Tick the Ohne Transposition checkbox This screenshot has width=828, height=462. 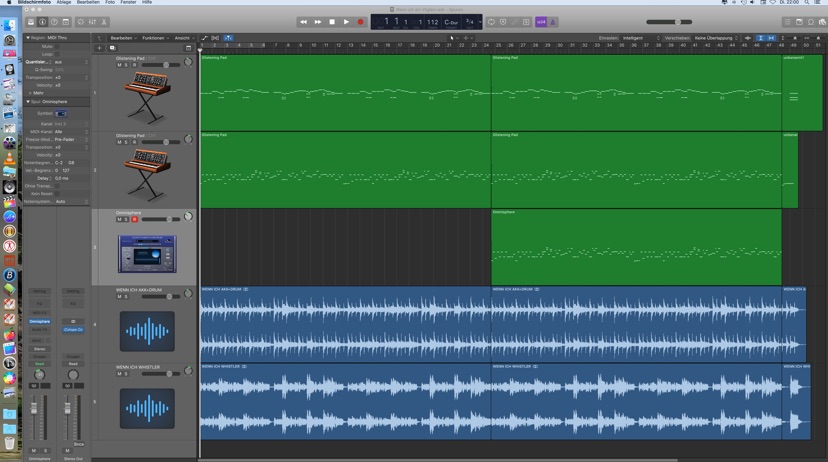[x=57, y=186]
